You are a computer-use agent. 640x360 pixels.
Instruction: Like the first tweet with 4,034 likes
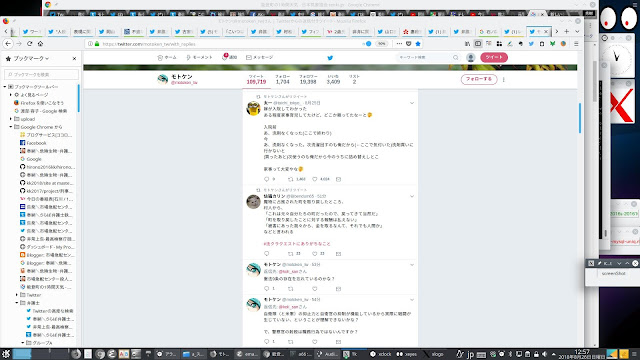pyautogui.click(x=315, y=179)
